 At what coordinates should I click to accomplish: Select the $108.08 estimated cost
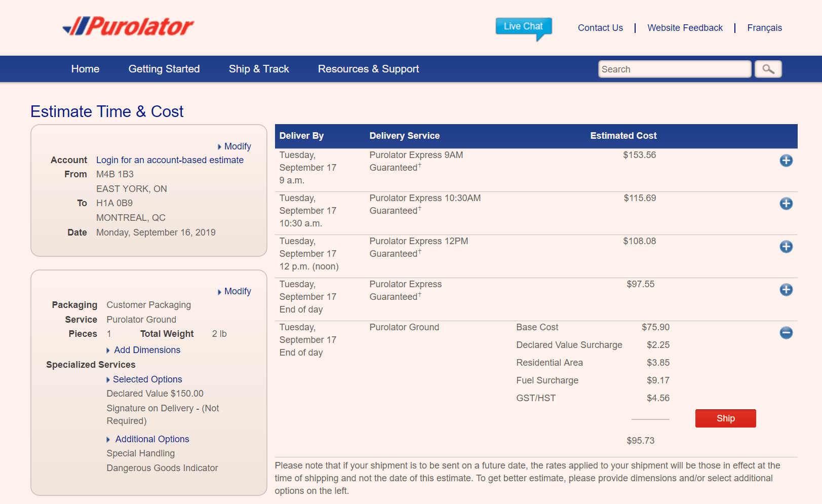[x=639, y=241]
